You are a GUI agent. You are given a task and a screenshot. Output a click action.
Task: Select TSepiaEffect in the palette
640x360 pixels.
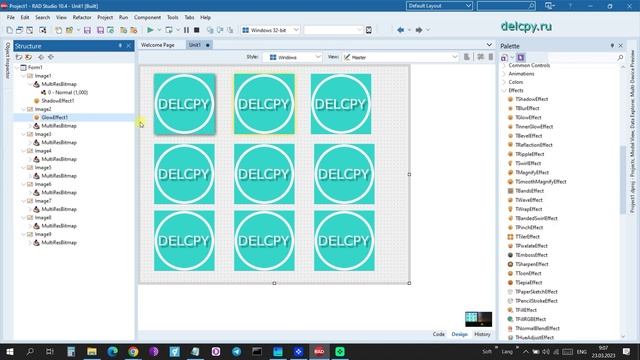point(528,282)
